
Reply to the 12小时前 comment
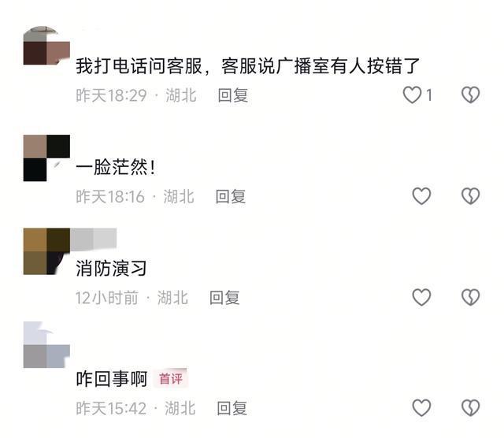pos(224,298)
